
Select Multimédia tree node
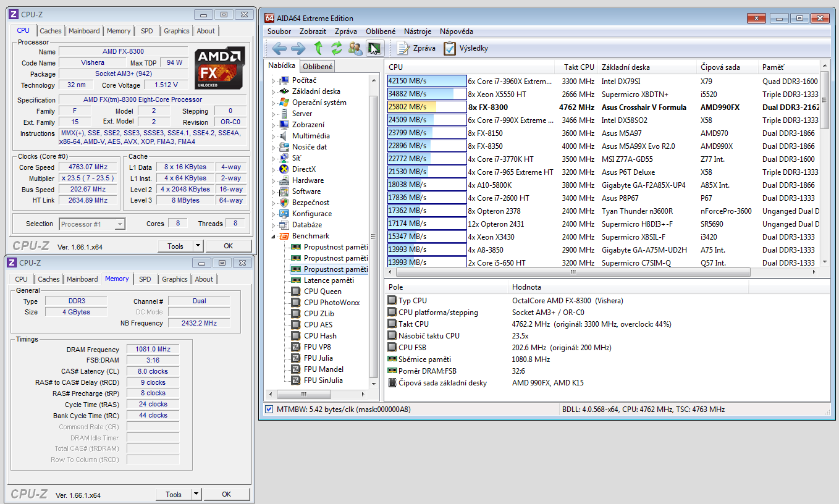tap(311, 136)
